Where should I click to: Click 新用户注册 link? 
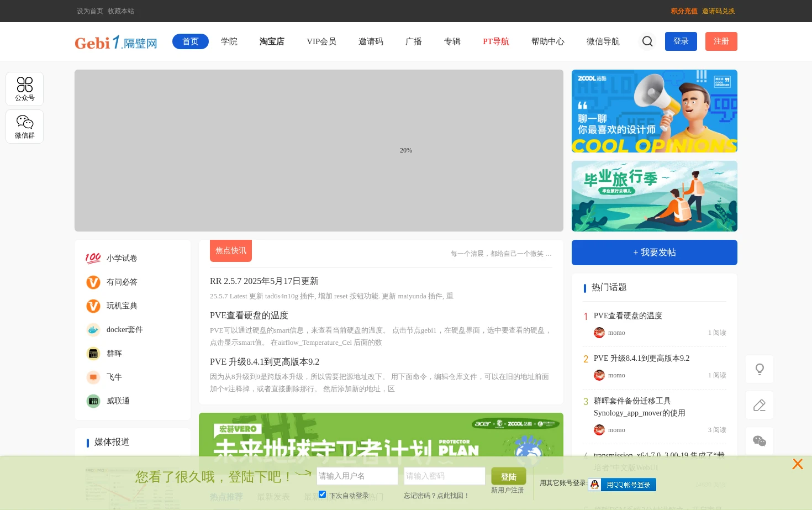[x=508, y=490]
